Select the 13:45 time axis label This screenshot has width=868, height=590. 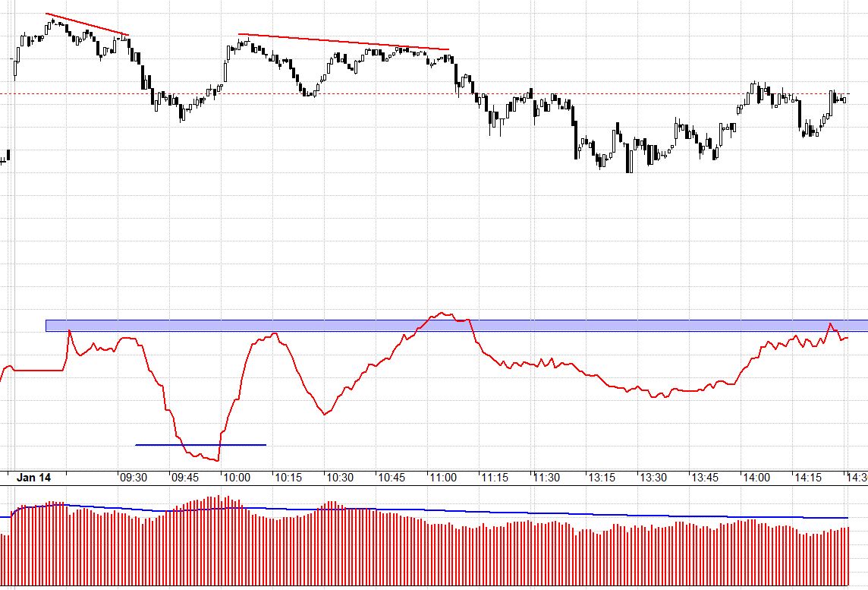pyautogui.click(x=705, y=478)
